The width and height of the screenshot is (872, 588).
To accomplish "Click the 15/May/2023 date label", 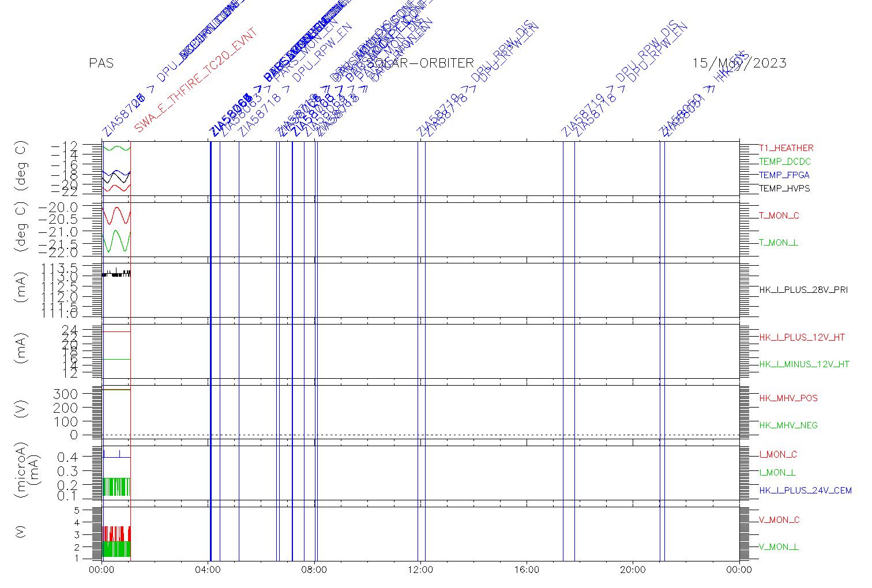I will click(x=739, y=63).
